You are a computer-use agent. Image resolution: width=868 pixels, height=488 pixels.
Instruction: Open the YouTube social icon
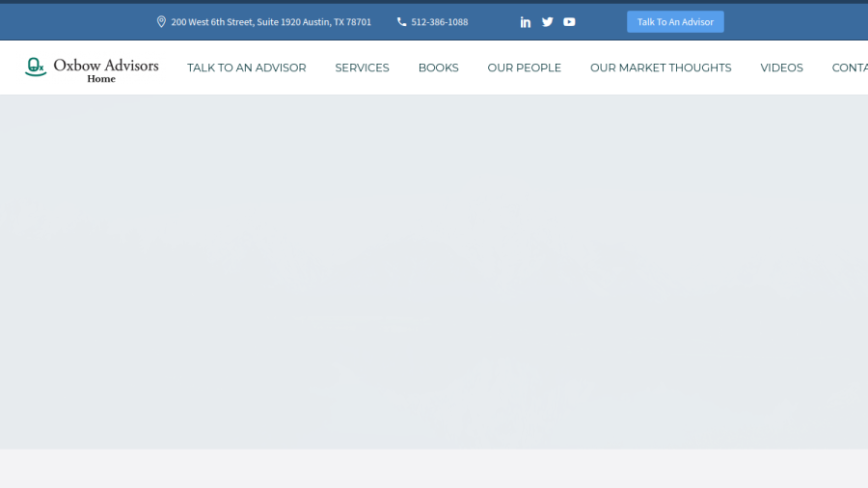[x=569, y=22]
